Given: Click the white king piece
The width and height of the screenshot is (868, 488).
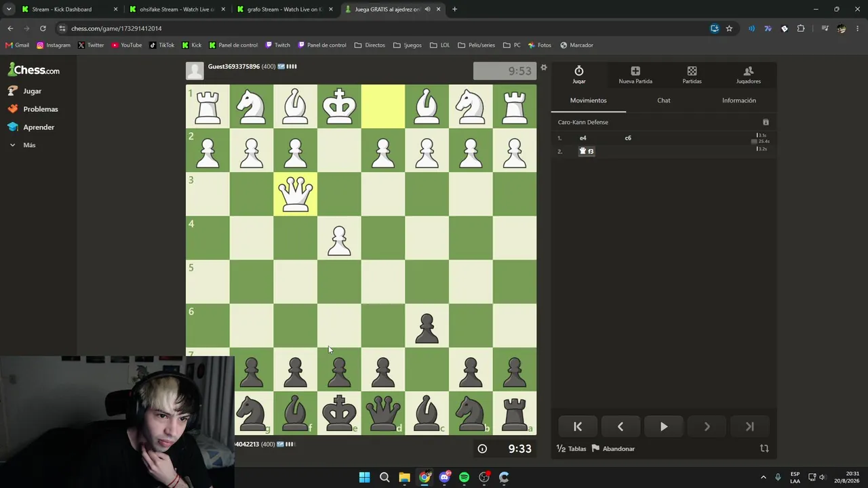Looking at the screenshot, I should coord(339,106).
